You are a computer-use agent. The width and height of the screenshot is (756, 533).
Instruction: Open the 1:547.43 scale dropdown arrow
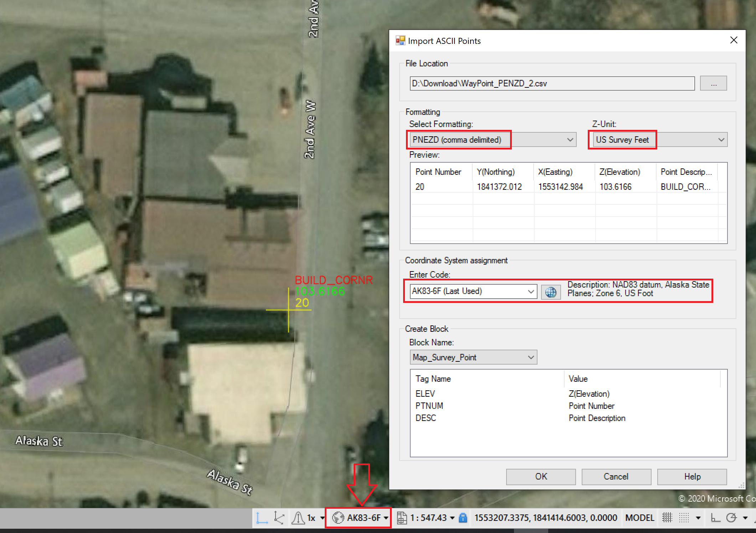(x=452, y=518)
